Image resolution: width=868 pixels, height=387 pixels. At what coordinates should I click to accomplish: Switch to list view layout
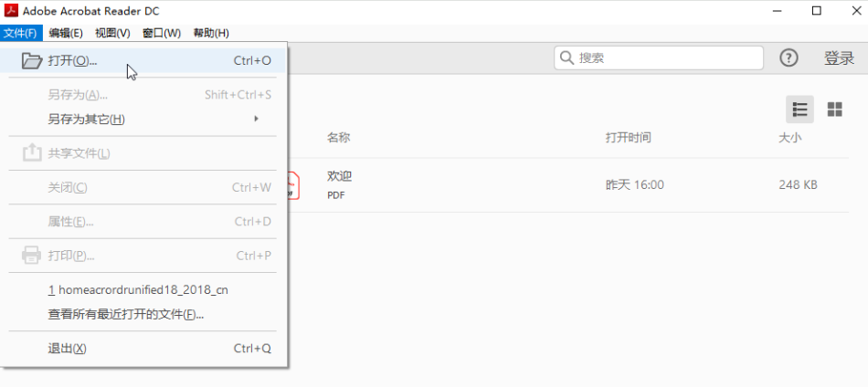(799, 110)
